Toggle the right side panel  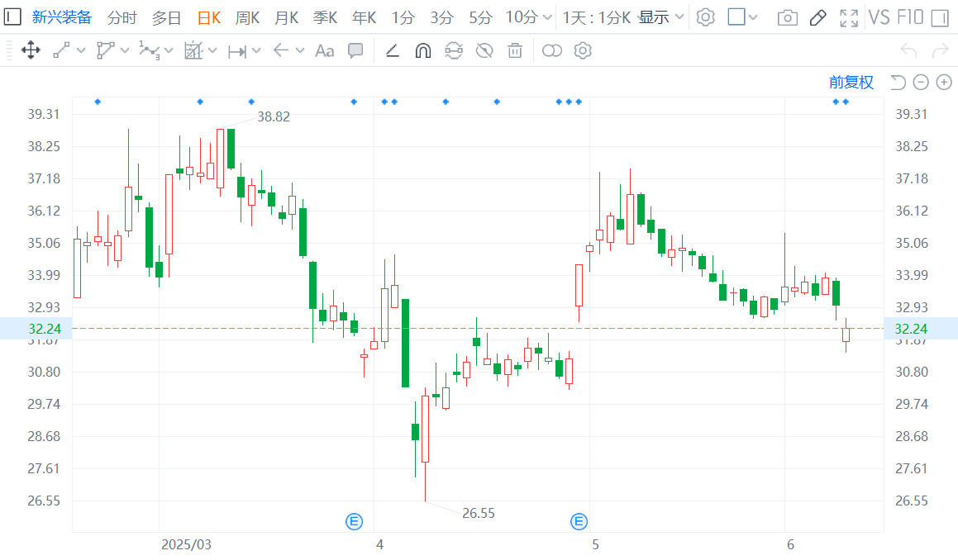pyautogui.click(x=938, y=17)
